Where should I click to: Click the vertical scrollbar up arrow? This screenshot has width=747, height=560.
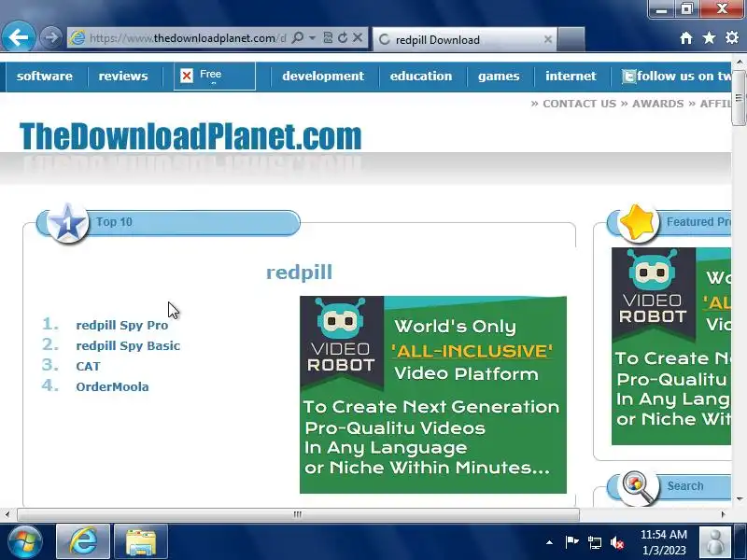click(739, 62)
